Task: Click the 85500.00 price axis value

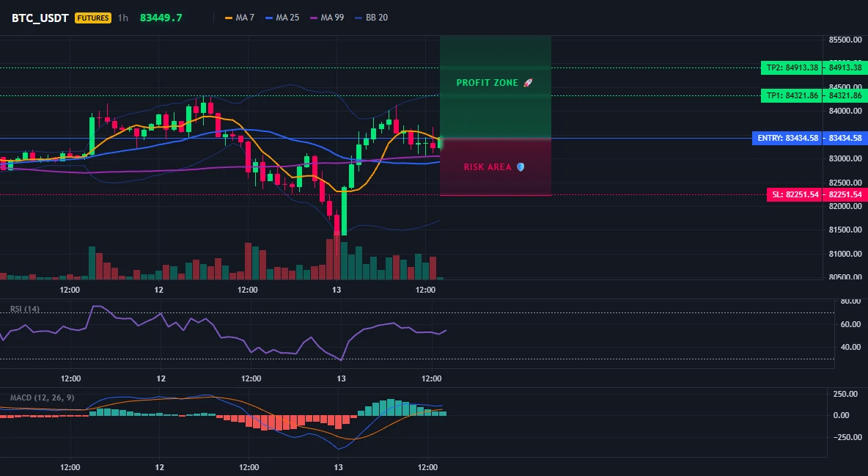Action: (x=845, y=40)
